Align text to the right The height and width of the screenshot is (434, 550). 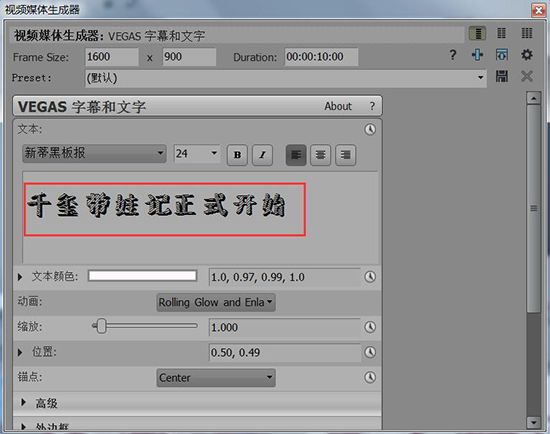coord(346,155)
